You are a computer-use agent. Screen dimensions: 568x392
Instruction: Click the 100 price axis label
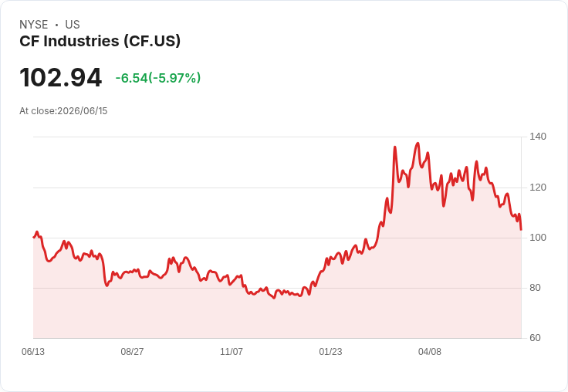click(x=538, y=238)
